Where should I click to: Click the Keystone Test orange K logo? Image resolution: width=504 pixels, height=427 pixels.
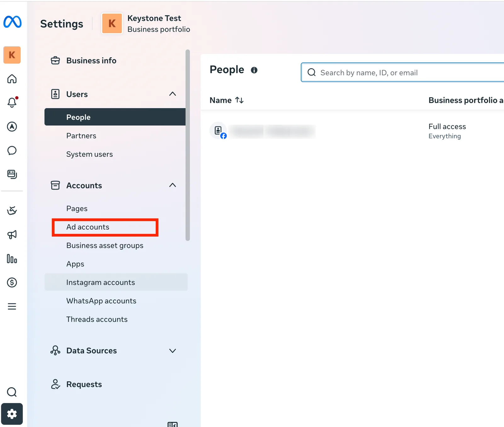click(x=112, y=23)
